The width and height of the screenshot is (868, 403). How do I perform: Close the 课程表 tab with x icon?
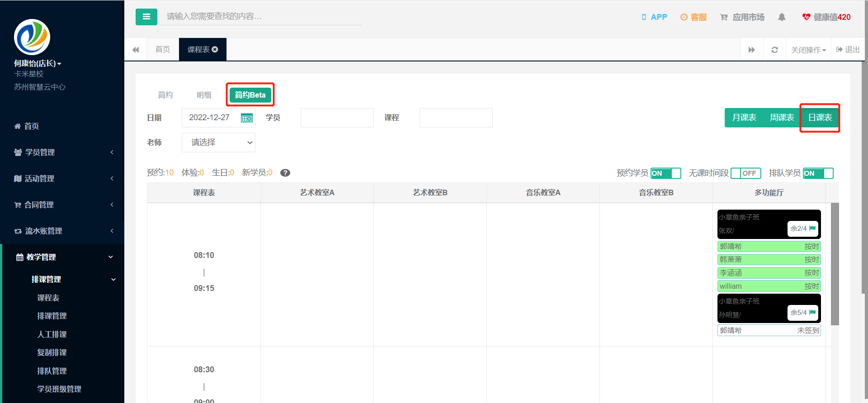215,49
